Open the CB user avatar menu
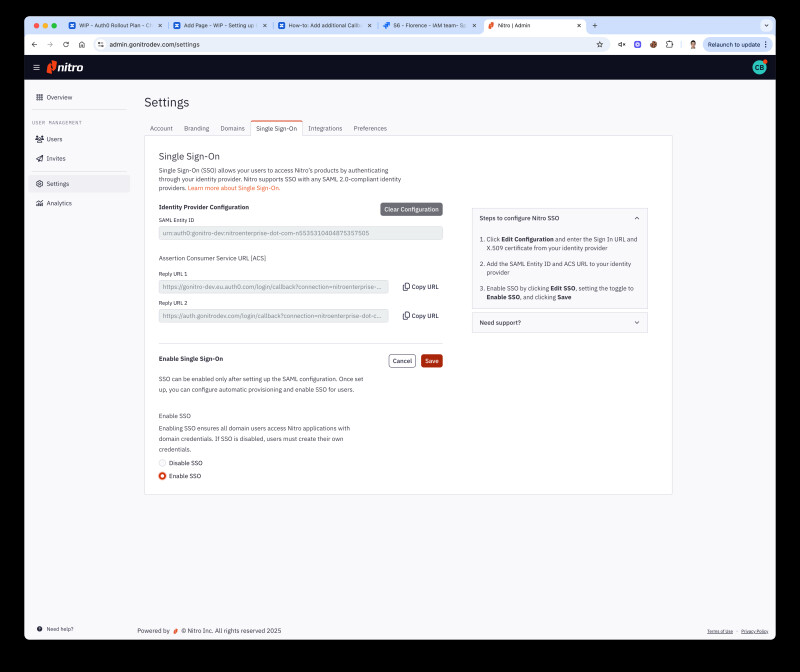This screenshot has height=672, width=800. 759,67
